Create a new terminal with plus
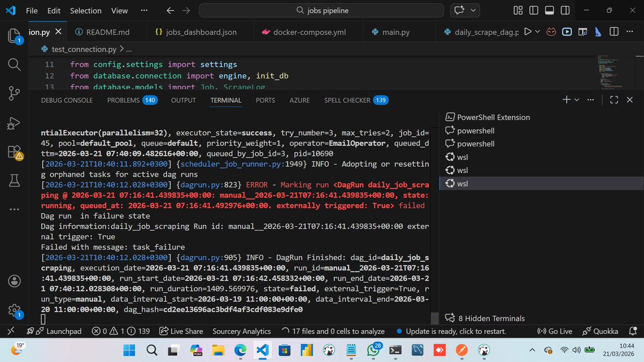The height and width of the screenshot is (362, 644). coord(567,100)
